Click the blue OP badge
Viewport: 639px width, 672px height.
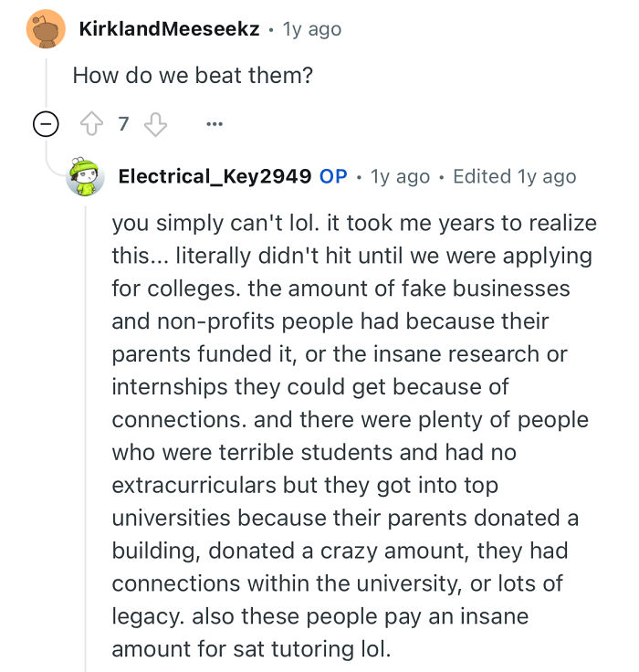333,176
